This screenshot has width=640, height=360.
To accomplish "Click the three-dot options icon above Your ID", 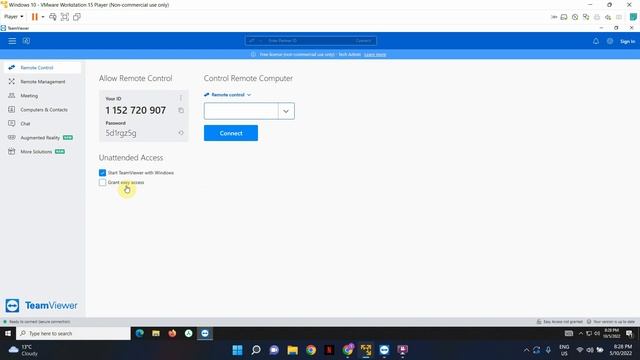I will point(181,98).
